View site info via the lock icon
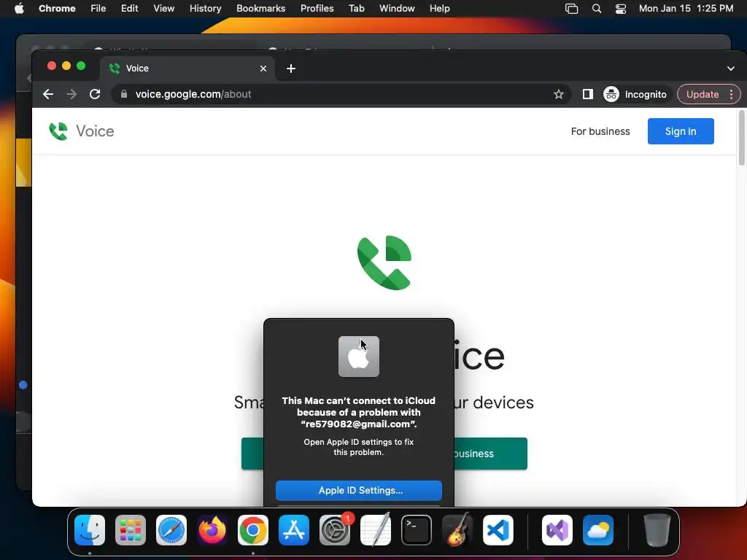The height and width of the screenshot is (560, 747). pos(124,94)
